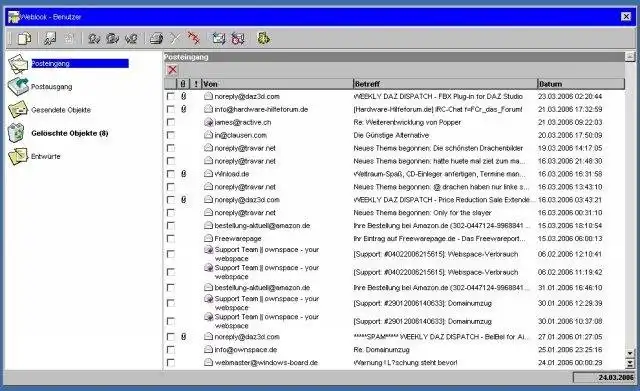
Task: Click the scissors cut icon in toolbar
Action: tap(175, 39)
